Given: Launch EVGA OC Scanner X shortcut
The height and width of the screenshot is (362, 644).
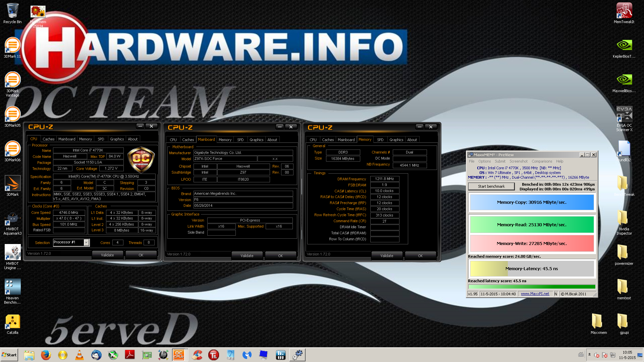Looking at the screenshot, I should (x=624, y=118).
